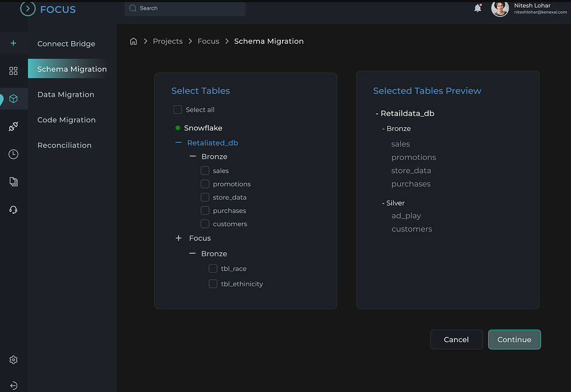Viewport: 571px width, 392px height.
Task: Select Bronze in Selected Tables Preview
Action: pos(399,128)
